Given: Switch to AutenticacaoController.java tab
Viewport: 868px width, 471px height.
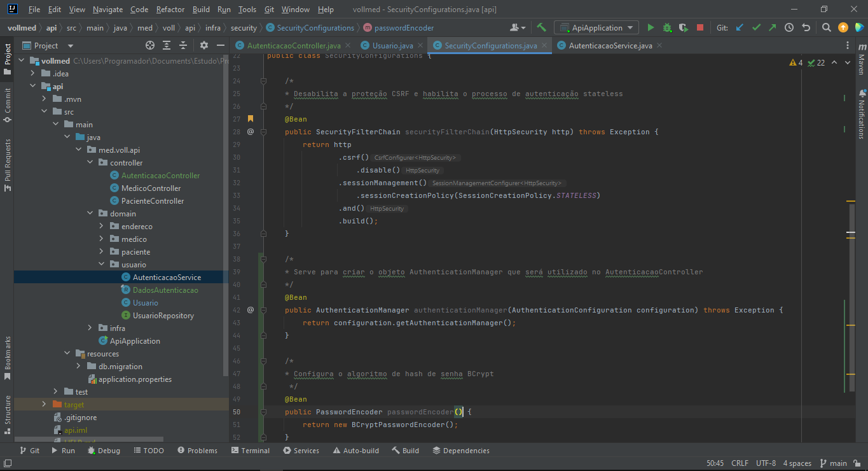Looking at the screenshot, I should click(294, 46).
